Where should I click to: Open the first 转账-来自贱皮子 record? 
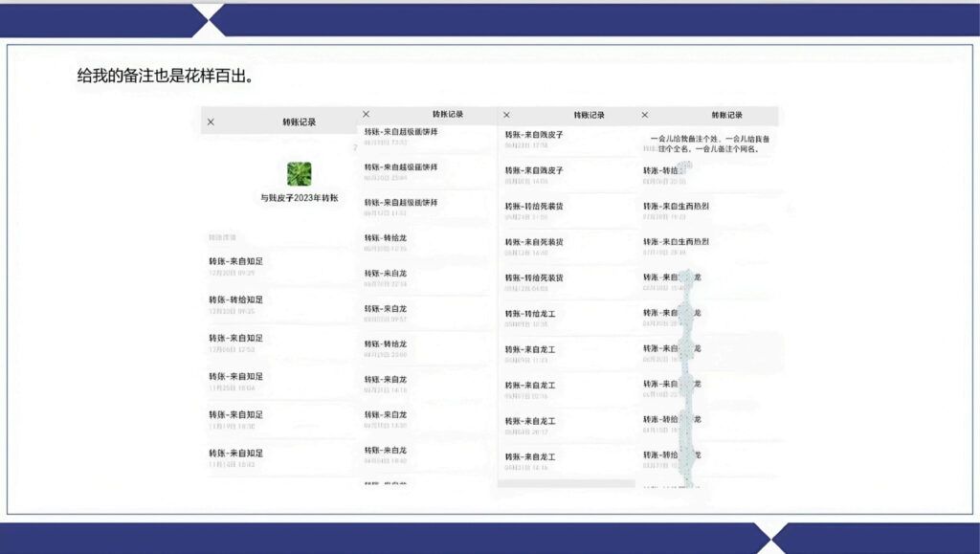tap(534, 135)
